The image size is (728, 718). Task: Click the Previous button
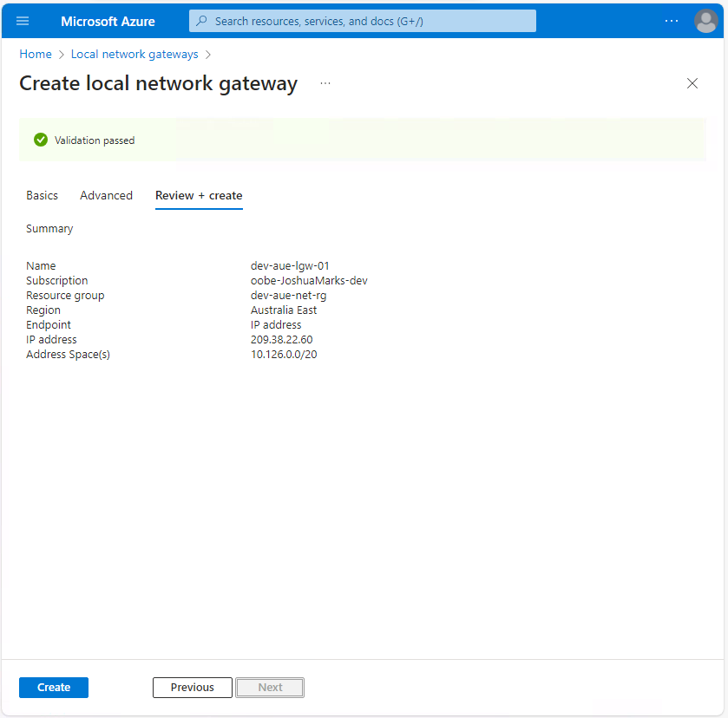tap(192, 687)
